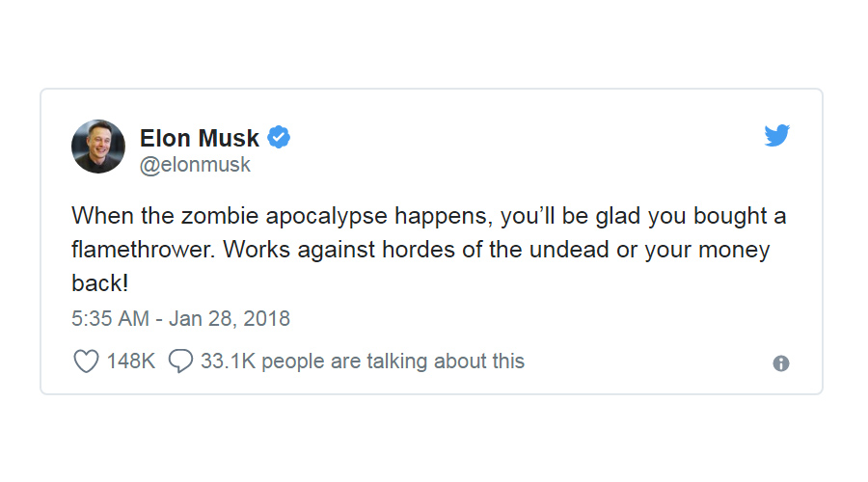Click 'zombie apocalypse' in the tweet text

(x=285, y=216)
